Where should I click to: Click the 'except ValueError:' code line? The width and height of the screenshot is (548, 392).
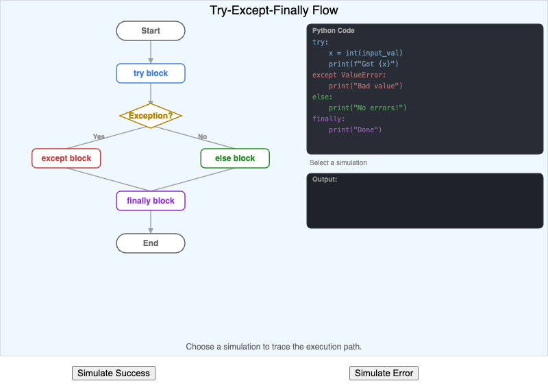click(349, 75)
